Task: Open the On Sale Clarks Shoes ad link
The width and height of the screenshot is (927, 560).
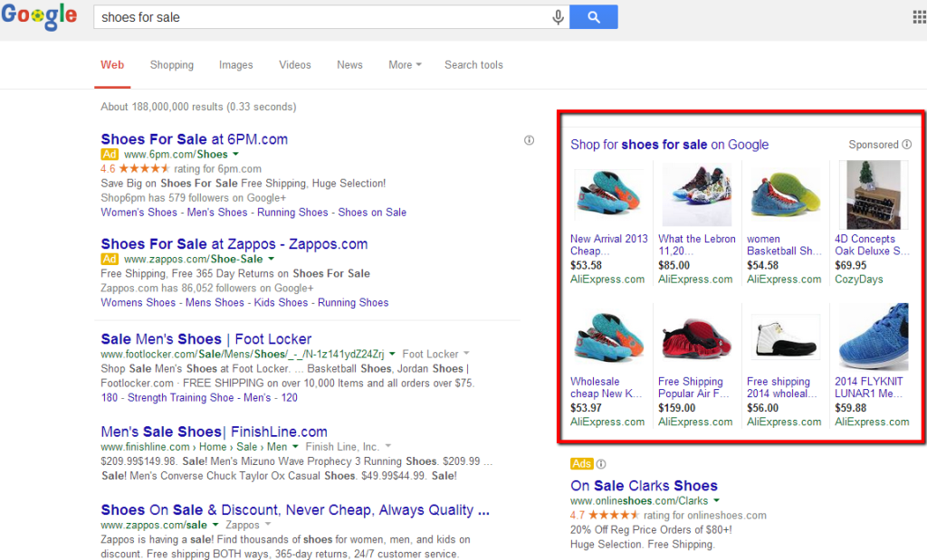Action: tap(644, 485)
